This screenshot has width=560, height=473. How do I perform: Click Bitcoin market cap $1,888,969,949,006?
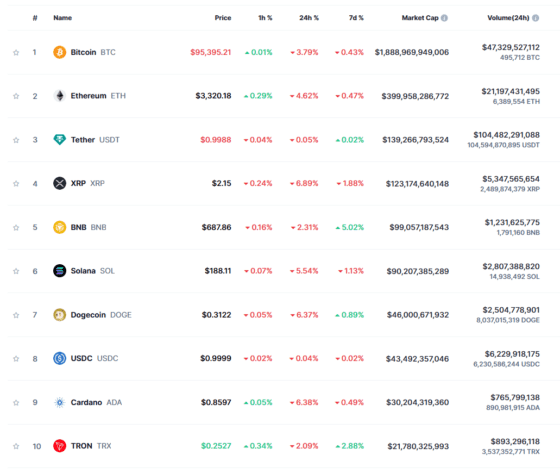pyautogui.click(x=412, y=52)
